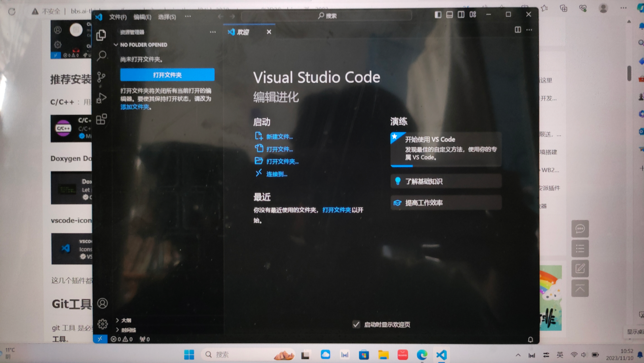Click the ports indicator in status bar
The image size is (644, 363).
click(x=145, y=339)
